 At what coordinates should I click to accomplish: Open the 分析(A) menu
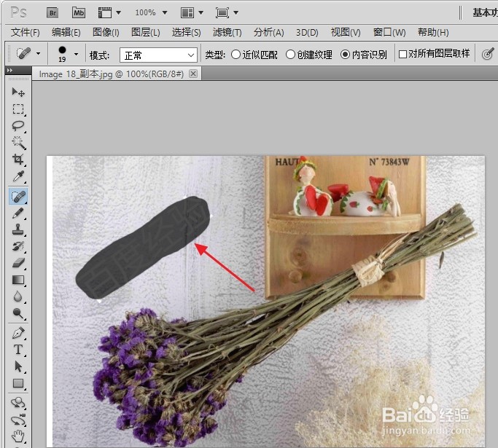pos(268,32)
